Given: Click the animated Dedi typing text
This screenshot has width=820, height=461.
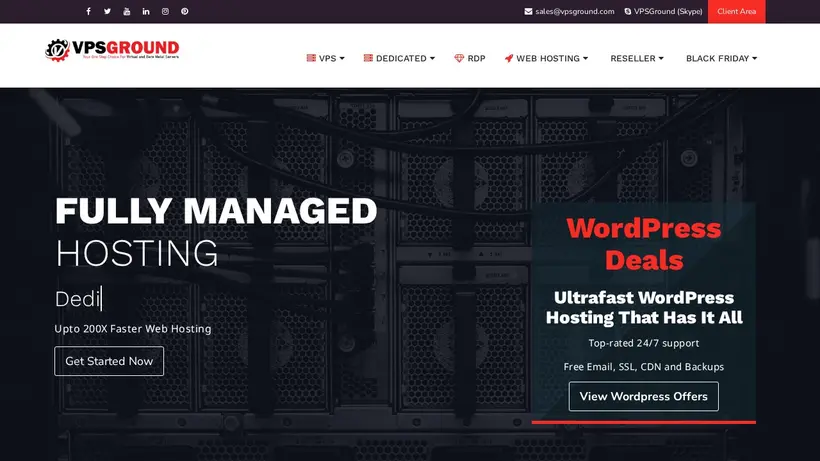Looking at the screenshot, I should (x=78, y=299).
